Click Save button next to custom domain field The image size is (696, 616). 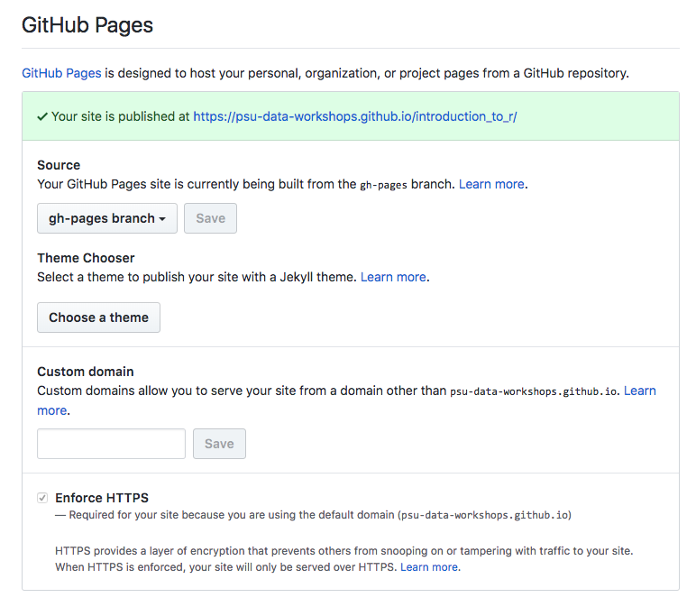[x=219, y=444]
